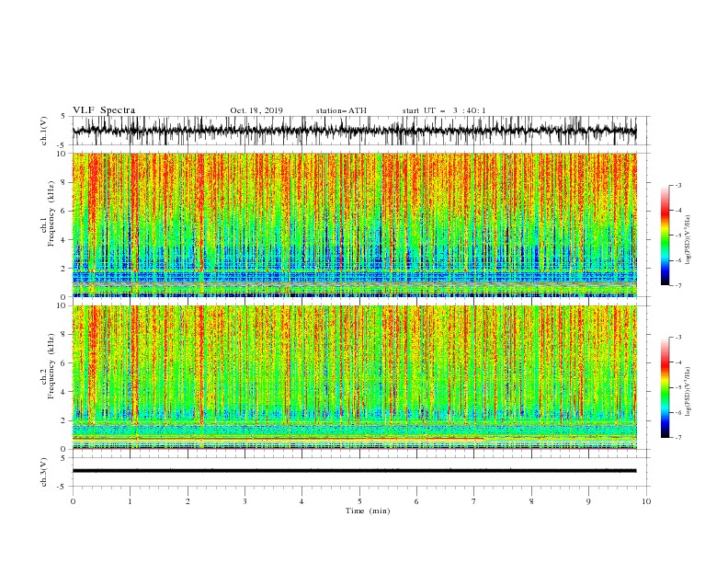Select the "ch.1(V)" waveform axis label
728x563 pixels.
click(x=44, y=131)
